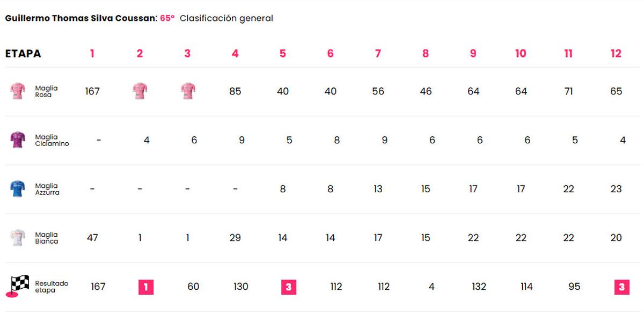Viewport: 644px width, 314px height.
Task: Open stage 1 column header
Action: click(x=92, y=54)
